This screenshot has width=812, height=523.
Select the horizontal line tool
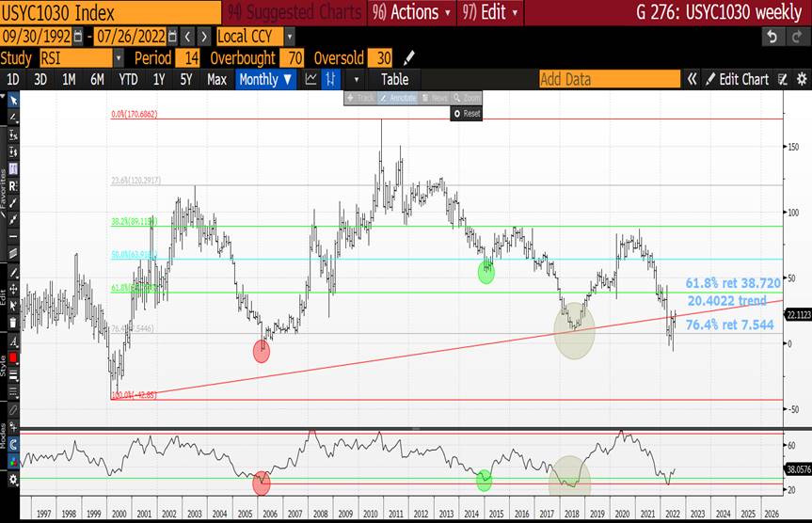pyautogui.click(x=13, y=236)
